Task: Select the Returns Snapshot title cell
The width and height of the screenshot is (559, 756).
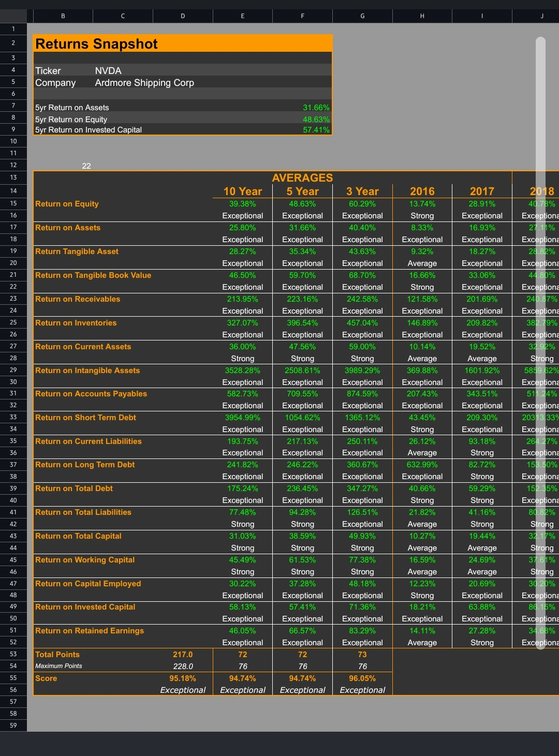Action: point(96,44)
